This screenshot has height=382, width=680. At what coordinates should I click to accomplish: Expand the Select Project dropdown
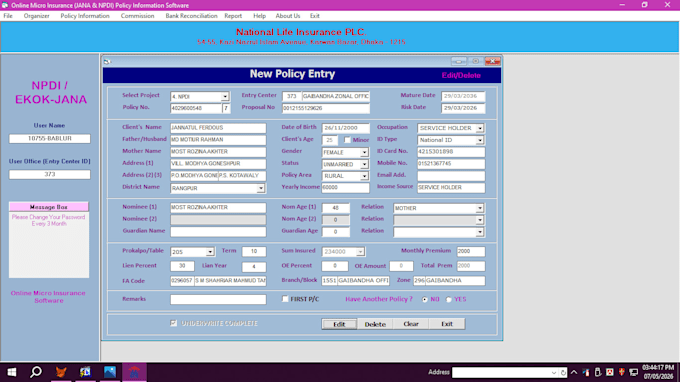coord(225,97)
